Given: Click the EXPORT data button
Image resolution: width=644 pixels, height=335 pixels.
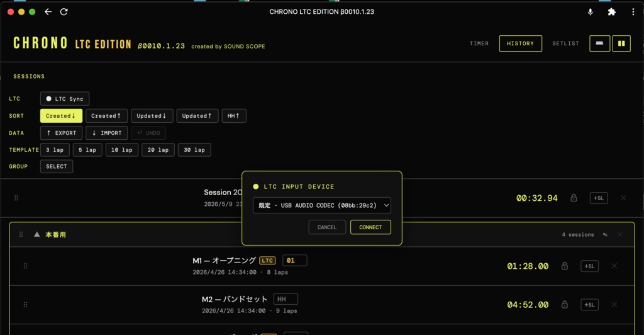Looking at the screenshot, I should point(61,133).
